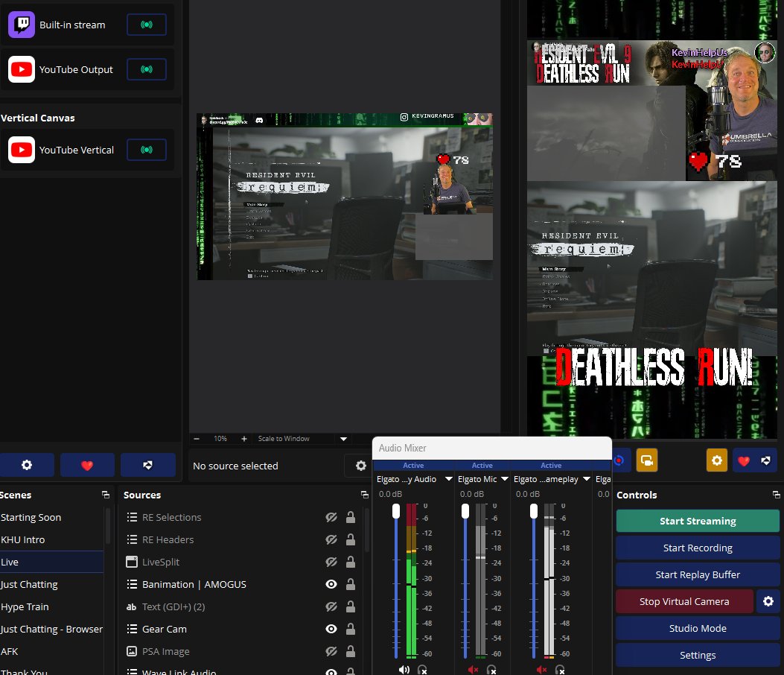Show the RE Headers source

point(331,539)
